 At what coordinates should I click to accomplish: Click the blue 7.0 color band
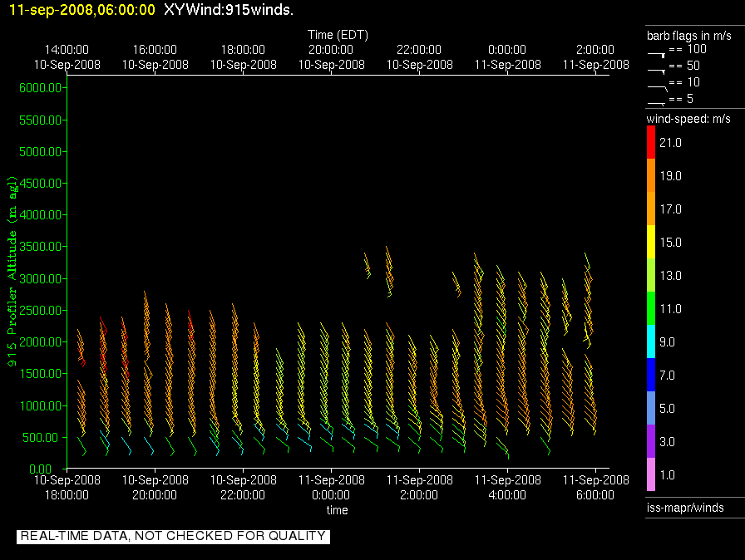point(651,375)
